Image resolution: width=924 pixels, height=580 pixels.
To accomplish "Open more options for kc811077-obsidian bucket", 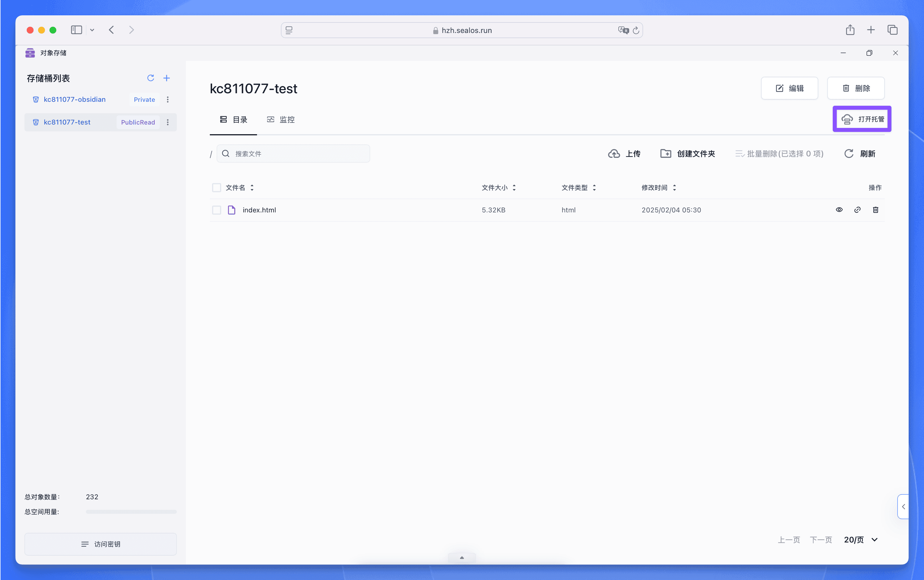I will point(168,99).
